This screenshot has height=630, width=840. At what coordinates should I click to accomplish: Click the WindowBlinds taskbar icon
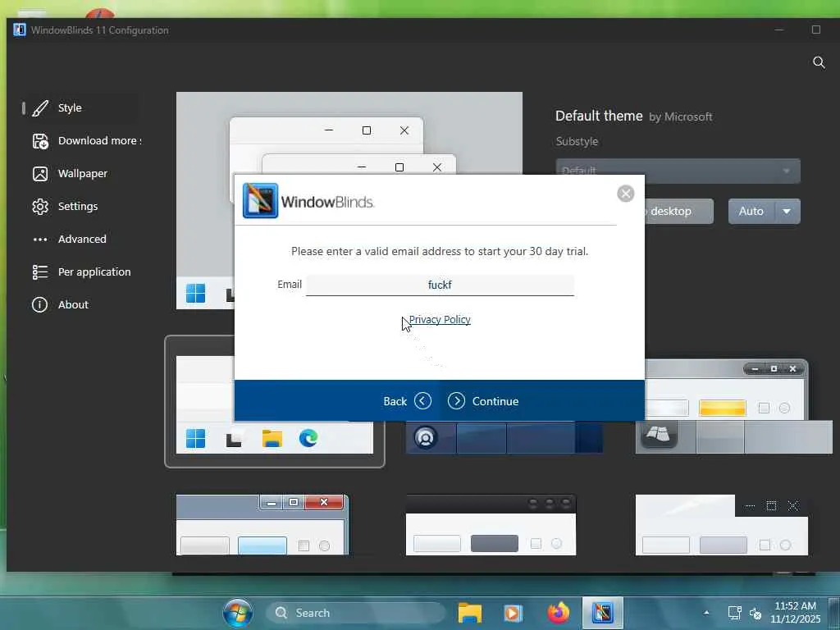[x=603, y=613]
